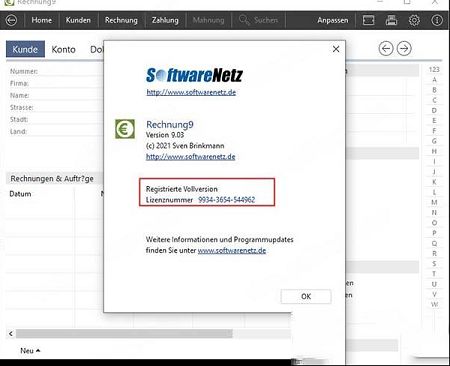Open the www.softwarenetz.de link at the dialog bottom
The width and height of the screenshot is (450, 366).
tap(232, 250)
